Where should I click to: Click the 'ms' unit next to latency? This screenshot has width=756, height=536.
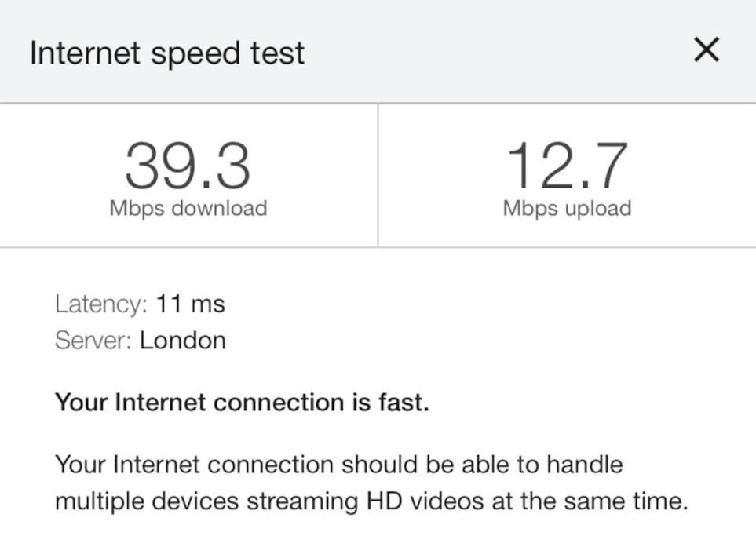point(208,305)
